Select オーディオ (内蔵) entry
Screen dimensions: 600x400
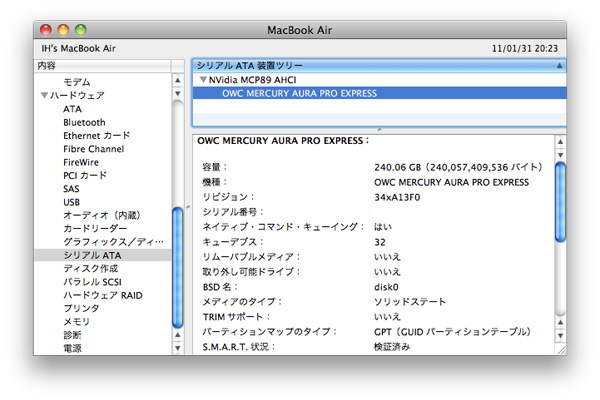click(x=102, y=215)
